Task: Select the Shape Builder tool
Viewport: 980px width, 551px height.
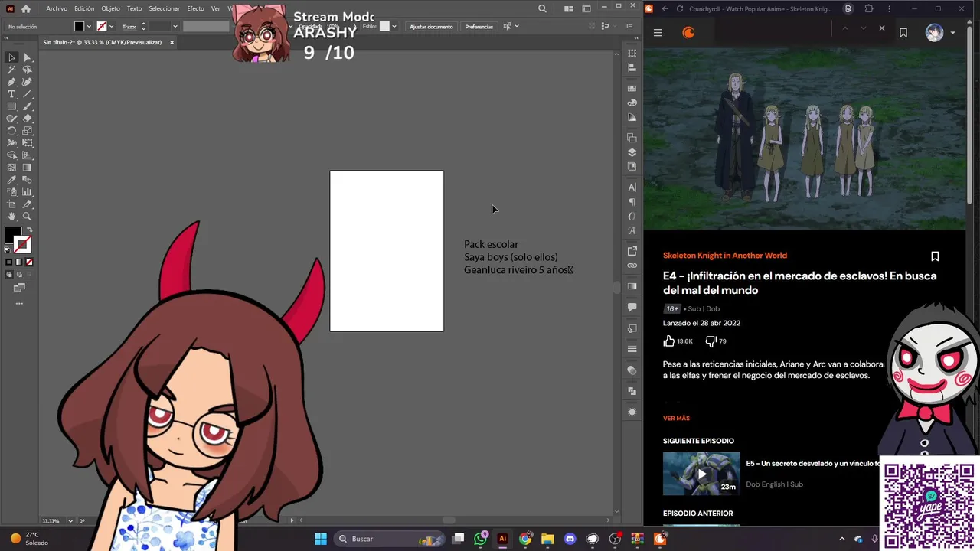Action: coord(11,155)
